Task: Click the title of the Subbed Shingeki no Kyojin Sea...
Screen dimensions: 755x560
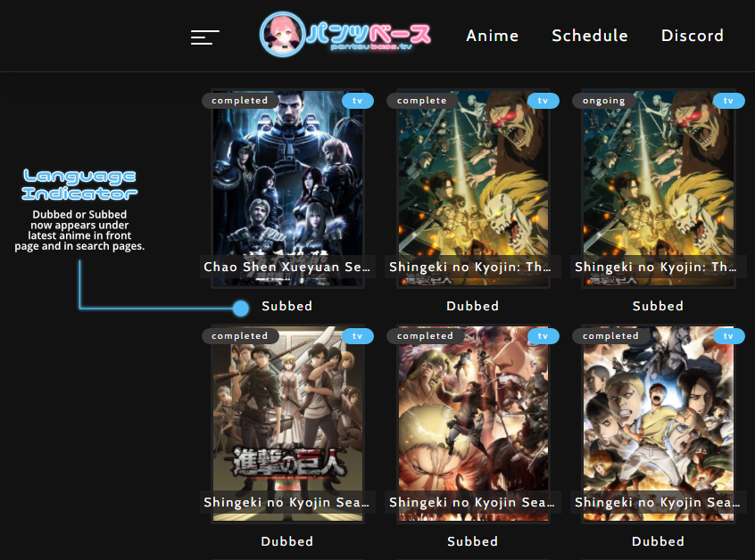Action: pos(472,502)
